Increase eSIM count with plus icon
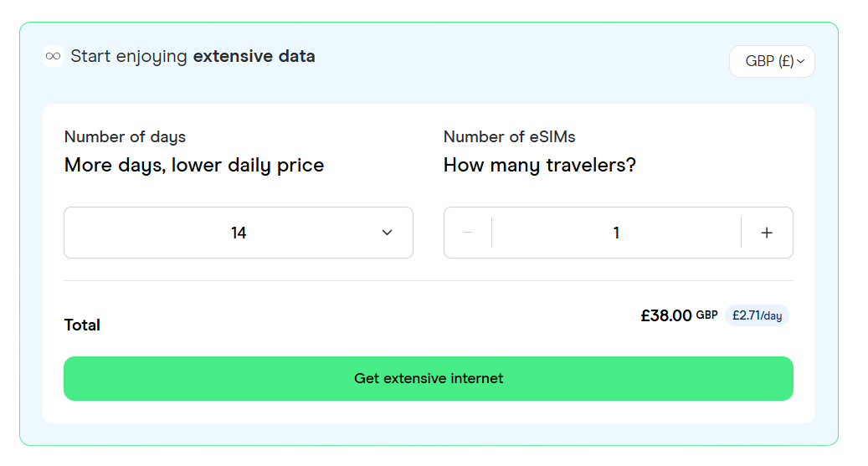Image resolution: width=868 pixels, height=466 pixels. click(767, 233)
